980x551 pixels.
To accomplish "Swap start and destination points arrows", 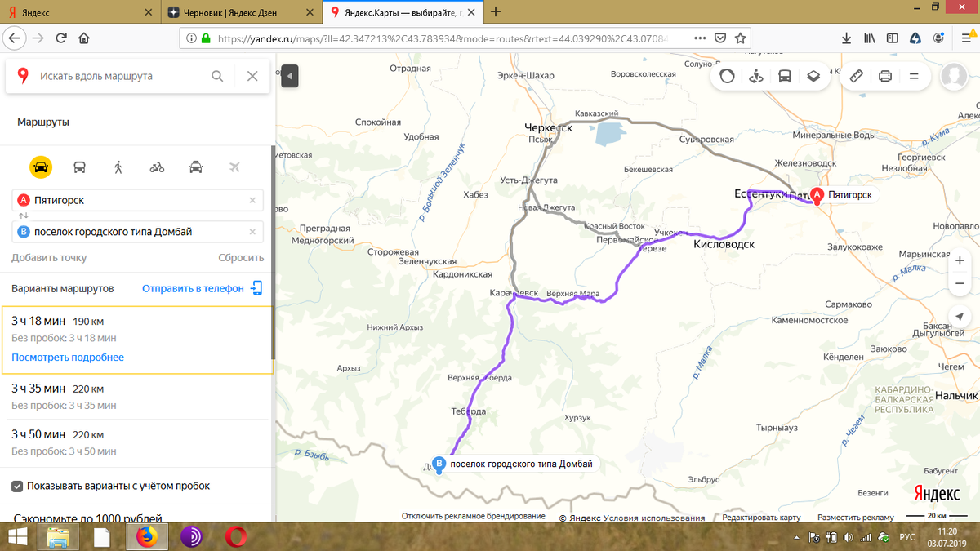I will 24,216.
